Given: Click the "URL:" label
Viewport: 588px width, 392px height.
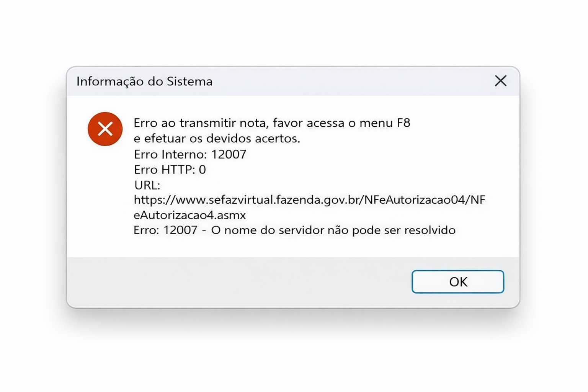Looking at the screenshot, I should click(x=147, y=185).
